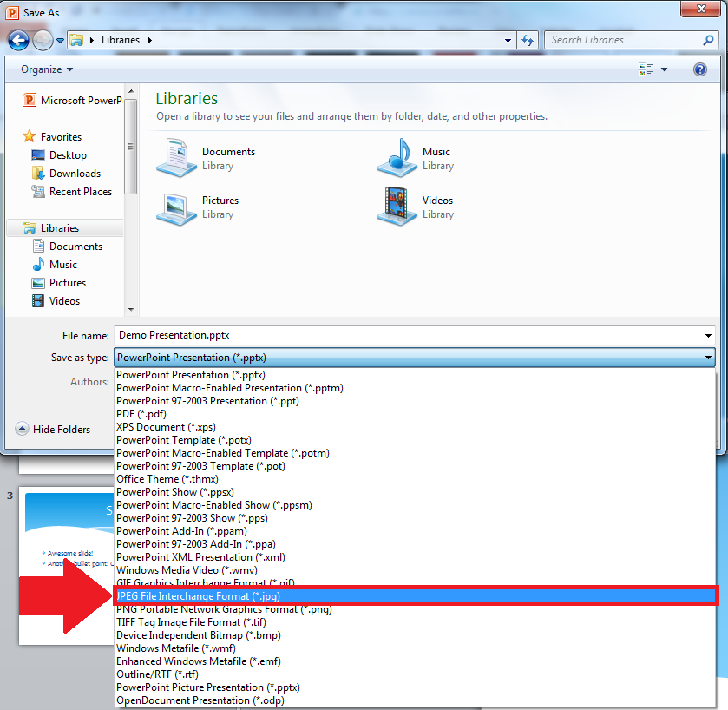Expand the Save as type dropdown
This screenshot has height=710, width=728.
point(709,358)
